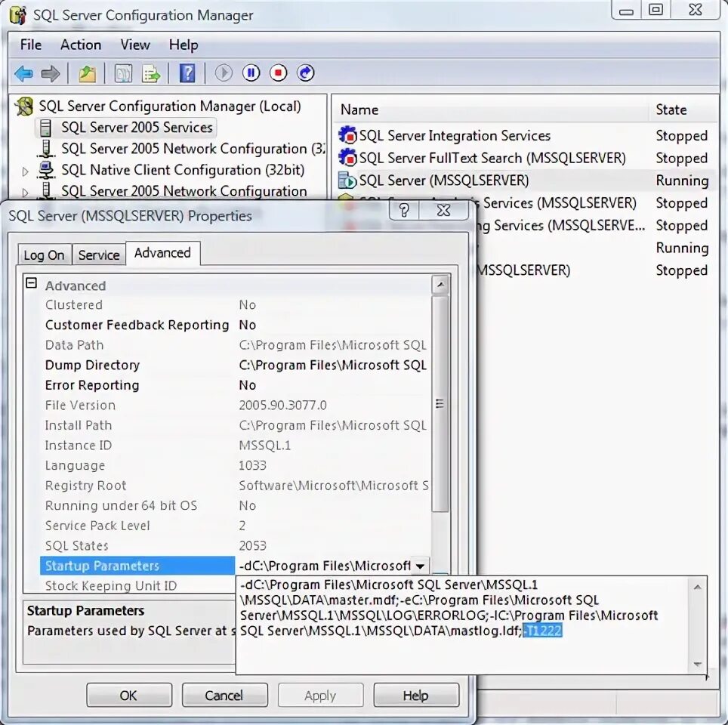Click the Clustered property label
Viewport: 728px width, 725px height.
pyautogui.click(x=74, y=305)
